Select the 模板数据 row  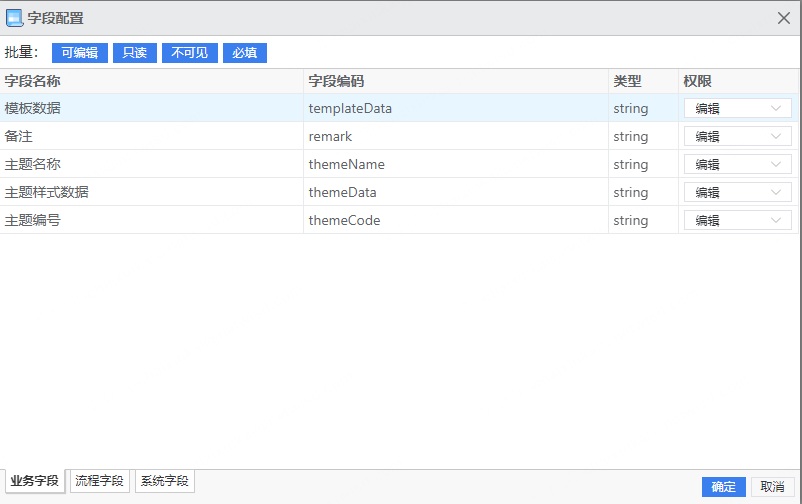[150, 108]
